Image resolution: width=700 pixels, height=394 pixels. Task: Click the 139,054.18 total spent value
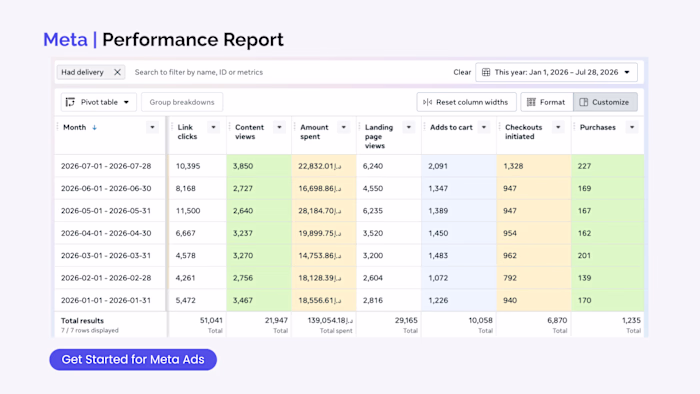pyautogui.click(x=330, y=320)
